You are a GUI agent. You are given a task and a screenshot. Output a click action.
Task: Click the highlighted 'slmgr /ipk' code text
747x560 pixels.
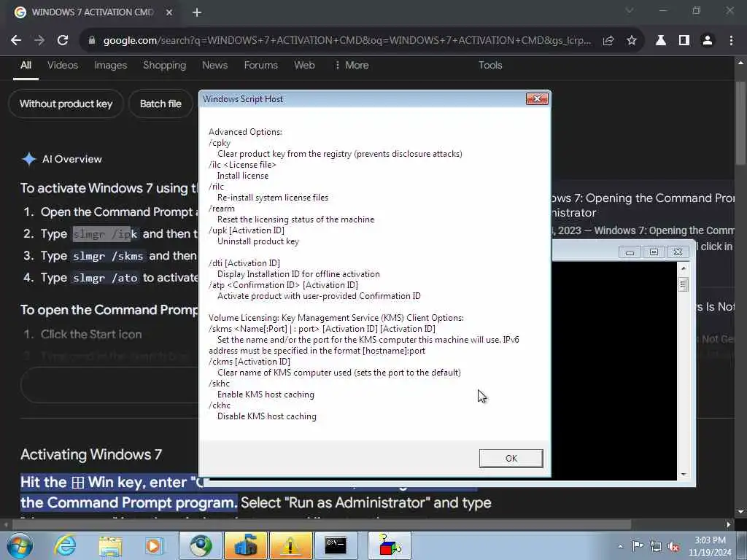coord(105,234)
